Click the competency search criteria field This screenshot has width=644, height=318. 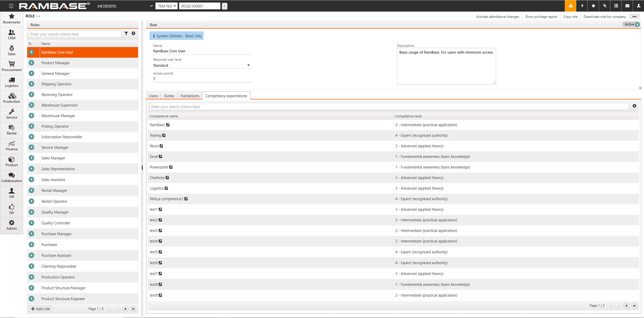click(x=389, y=107)
